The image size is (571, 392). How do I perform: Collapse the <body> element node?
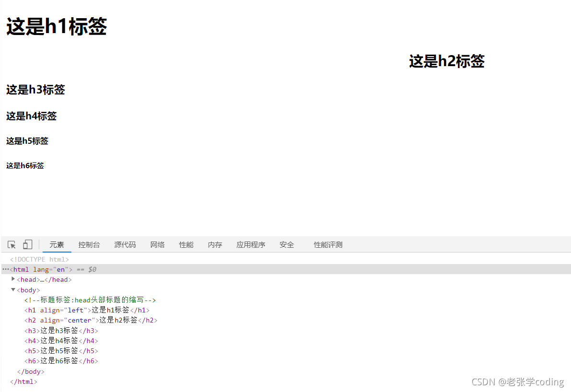13,289
